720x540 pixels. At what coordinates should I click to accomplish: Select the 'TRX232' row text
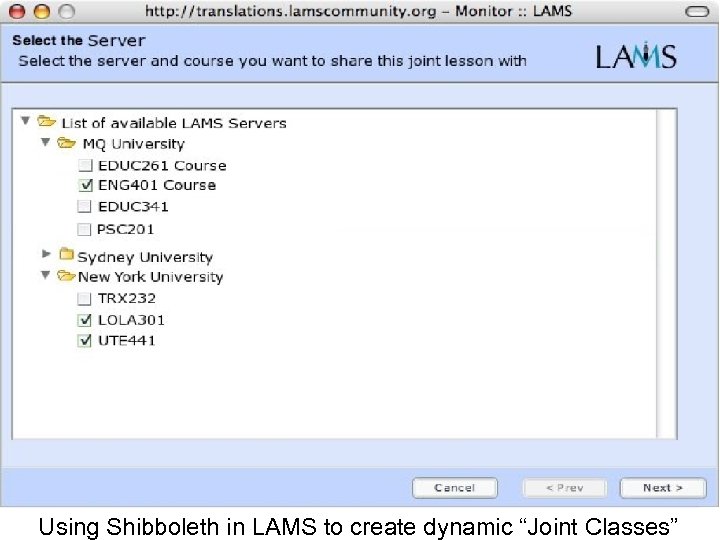click(x=127, y=298)
